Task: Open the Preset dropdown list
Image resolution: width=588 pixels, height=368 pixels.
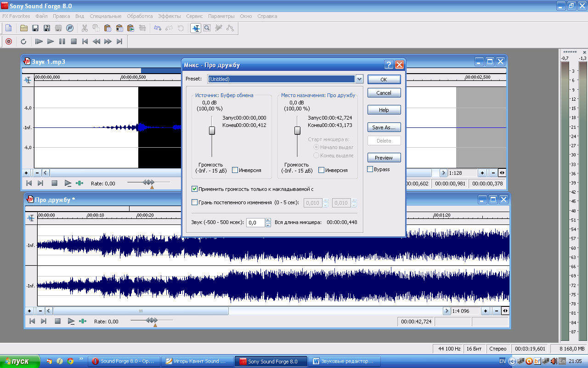Action: point(359,79)
